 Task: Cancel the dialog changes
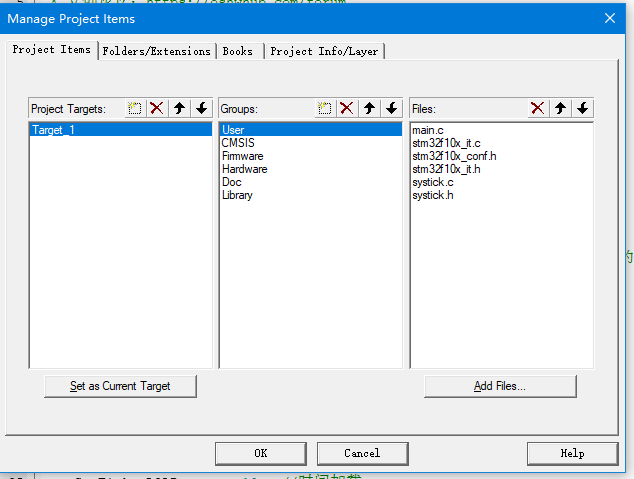362,453
